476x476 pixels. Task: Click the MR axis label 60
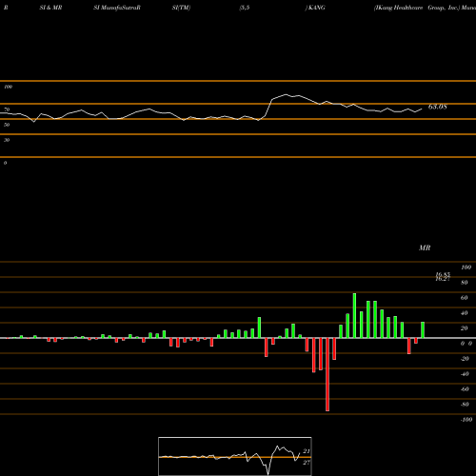(465, 298)
